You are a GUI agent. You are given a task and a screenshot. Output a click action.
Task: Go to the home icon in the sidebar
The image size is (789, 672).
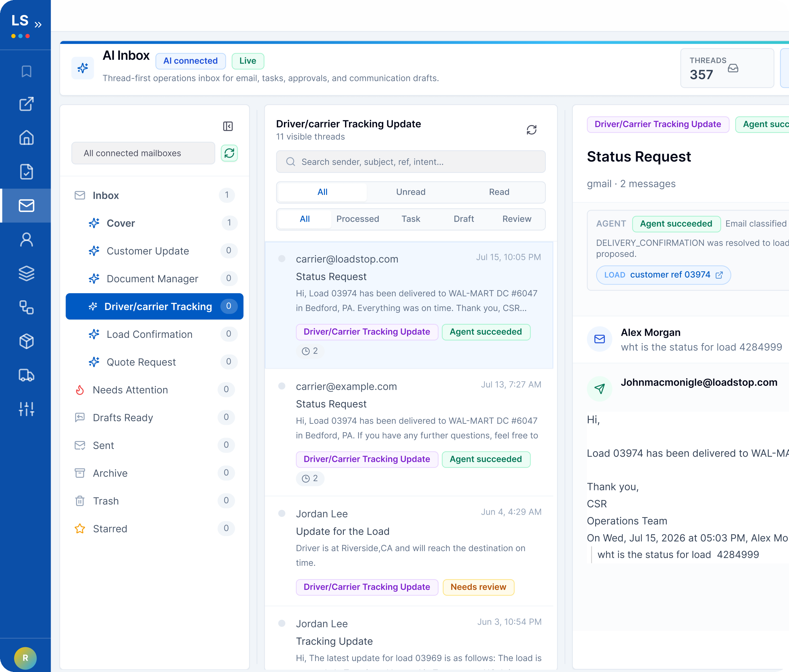(26, 137)
